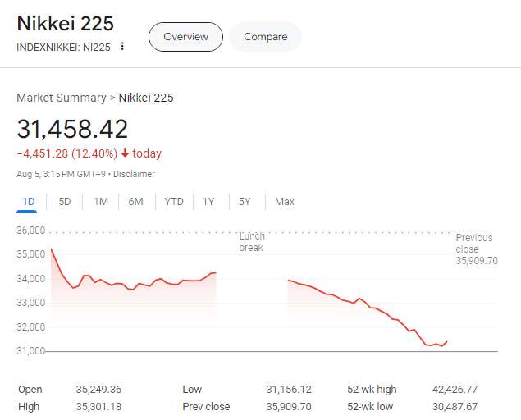The height and width of the screenshot is (420, 521).
Task: Click the Previous close label on the chart
Action: click(475, 244)
